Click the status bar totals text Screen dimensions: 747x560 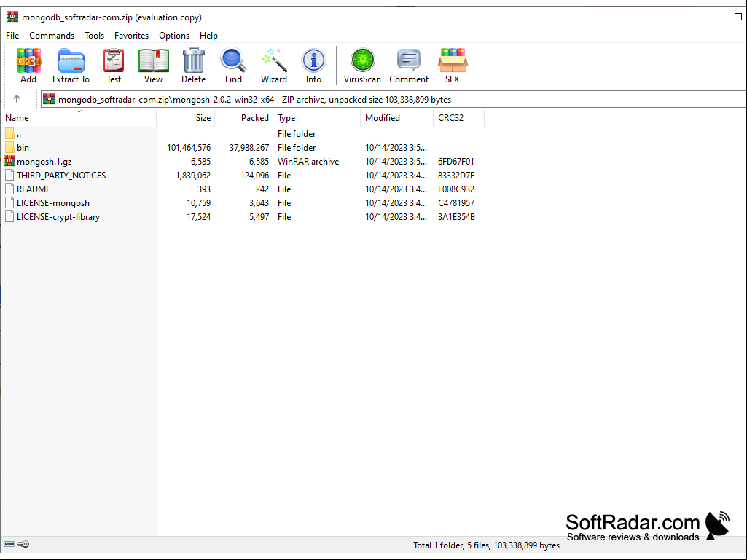(x=486, y=545)
